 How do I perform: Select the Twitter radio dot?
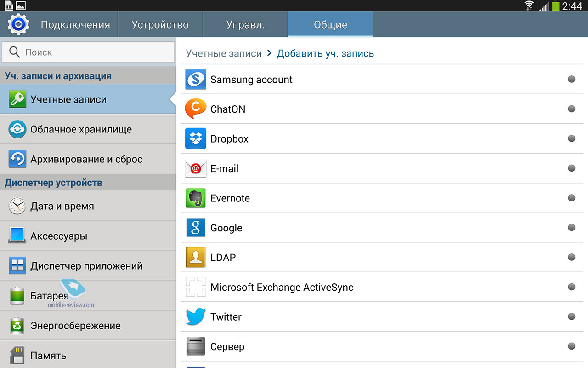coord(571,316)
